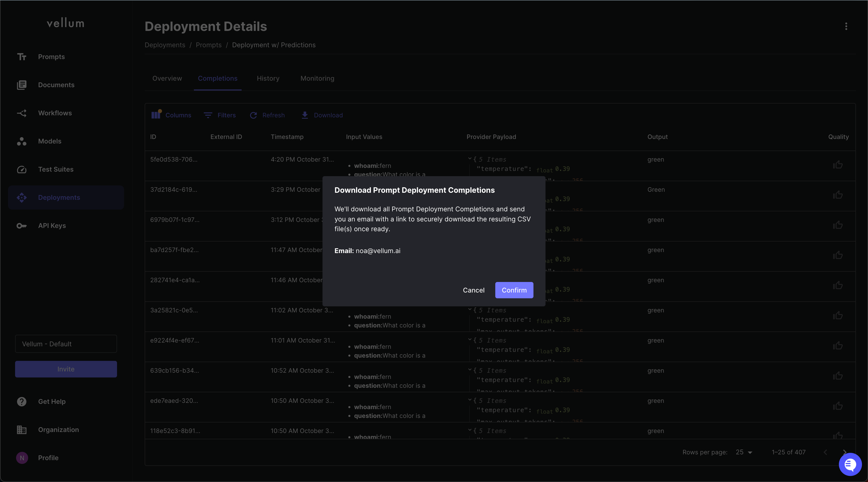Viewport: 868px width, 482px height.
Task: Open Documents from the sidebar icon
Action: click(x=22, y=85)
